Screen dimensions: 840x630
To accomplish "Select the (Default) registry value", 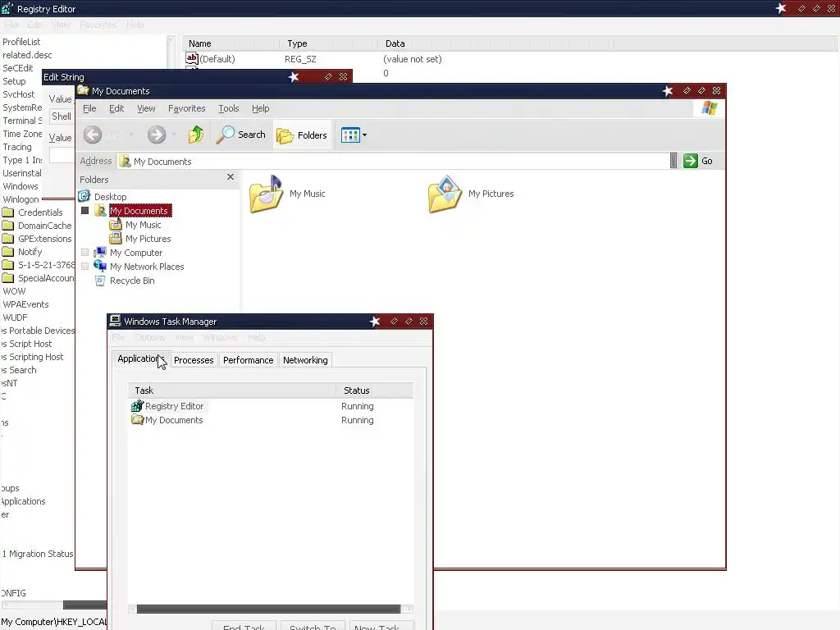I will (217, 59).
